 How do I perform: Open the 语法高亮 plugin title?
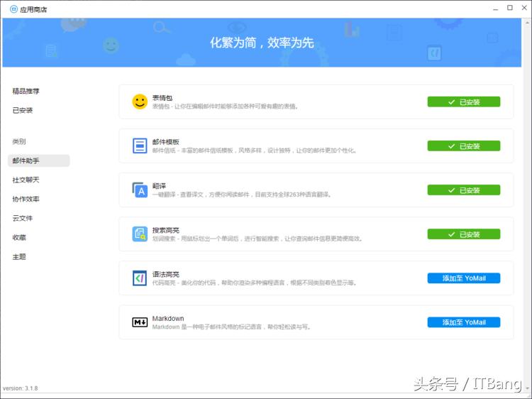pos(165,274)
